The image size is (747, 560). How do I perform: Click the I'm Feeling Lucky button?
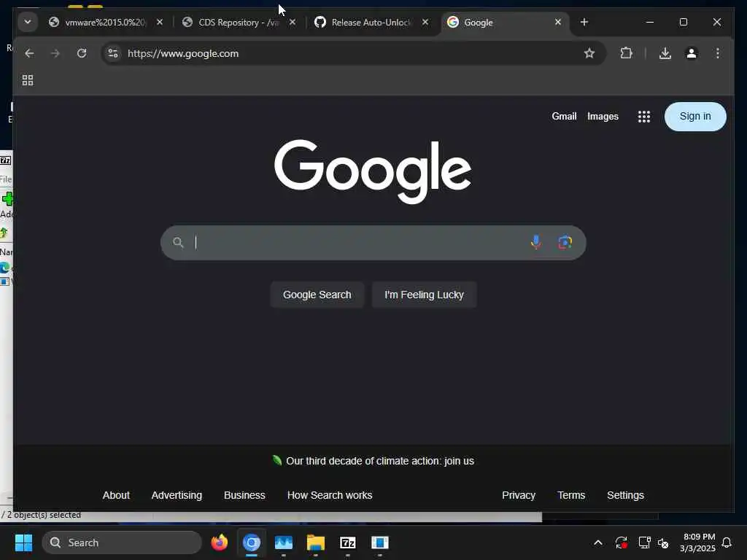pyautogui.click(x=424, y=295)
